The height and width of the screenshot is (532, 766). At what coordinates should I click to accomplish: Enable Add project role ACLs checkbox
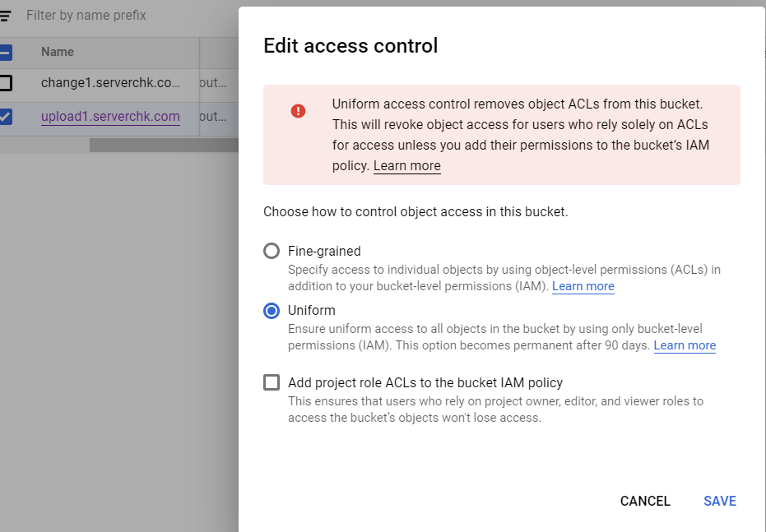point(272,382)
